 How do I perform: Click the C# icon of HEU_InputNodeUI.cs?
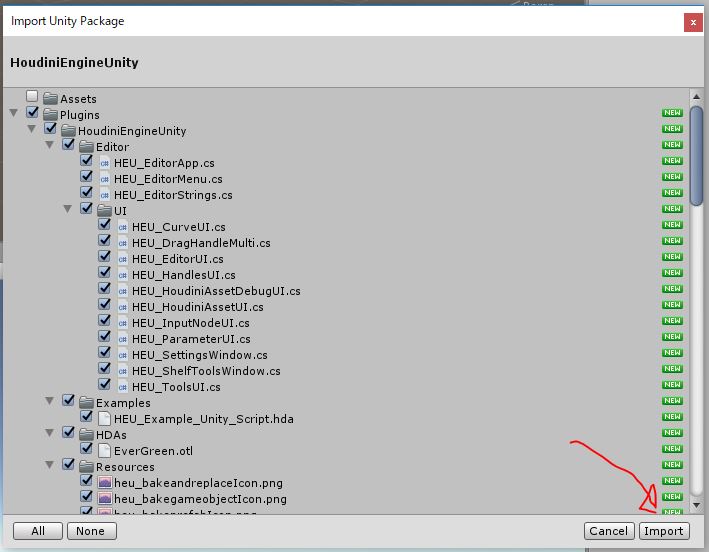123,322
